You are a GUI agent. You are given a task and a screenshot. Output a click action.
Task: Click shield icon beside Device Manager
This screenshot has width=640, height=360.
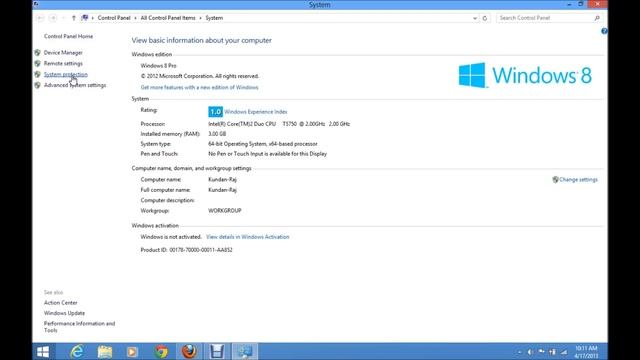point(38,53)
